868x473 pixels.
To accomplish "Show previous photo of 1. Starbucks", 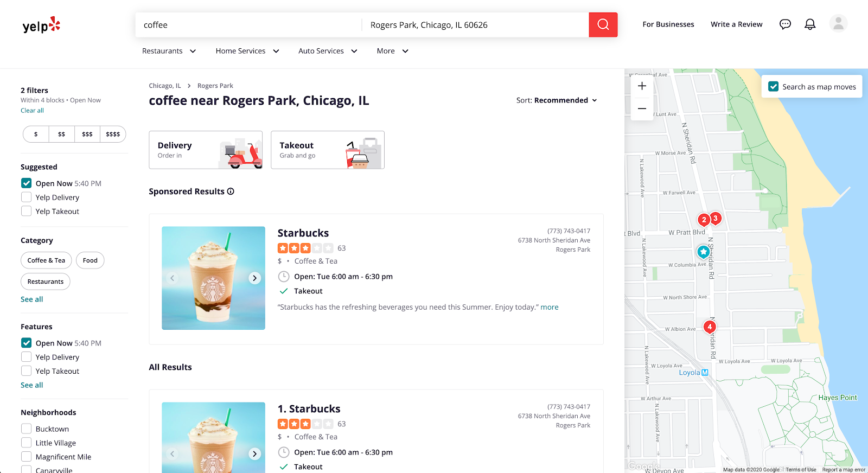I will pyautogui.click(x=173, y=454).
